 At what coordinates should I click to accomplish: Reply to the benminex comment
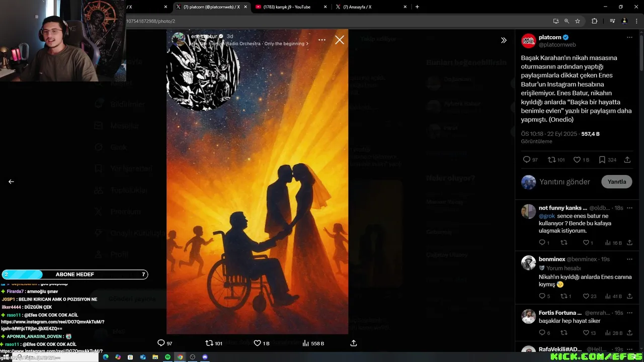click(542, 296)
